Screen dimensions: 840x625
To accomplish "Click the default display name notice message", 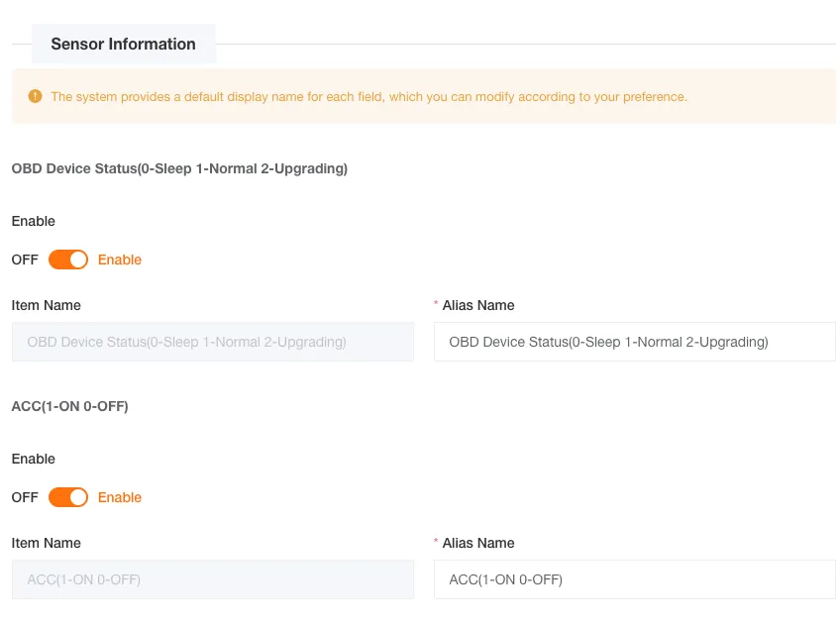I will tap(367, 96).
